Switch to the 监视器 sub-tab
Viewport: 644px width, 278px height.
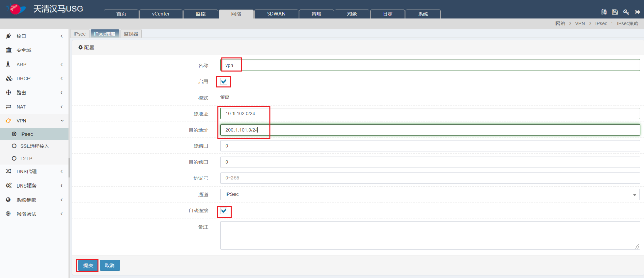(x=131, y=34)
